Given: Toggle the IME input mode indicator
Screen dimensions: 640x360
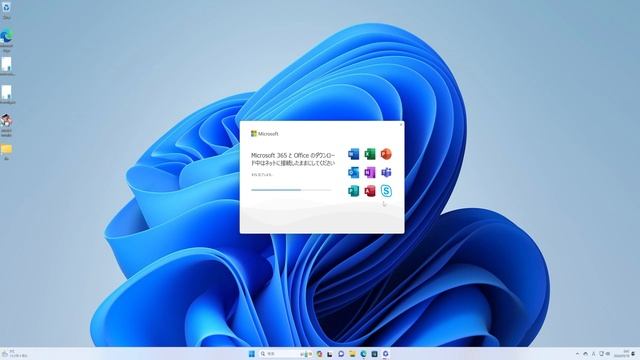Looking at the screenshot, I should pyautogui.click(x=593, y=353).
